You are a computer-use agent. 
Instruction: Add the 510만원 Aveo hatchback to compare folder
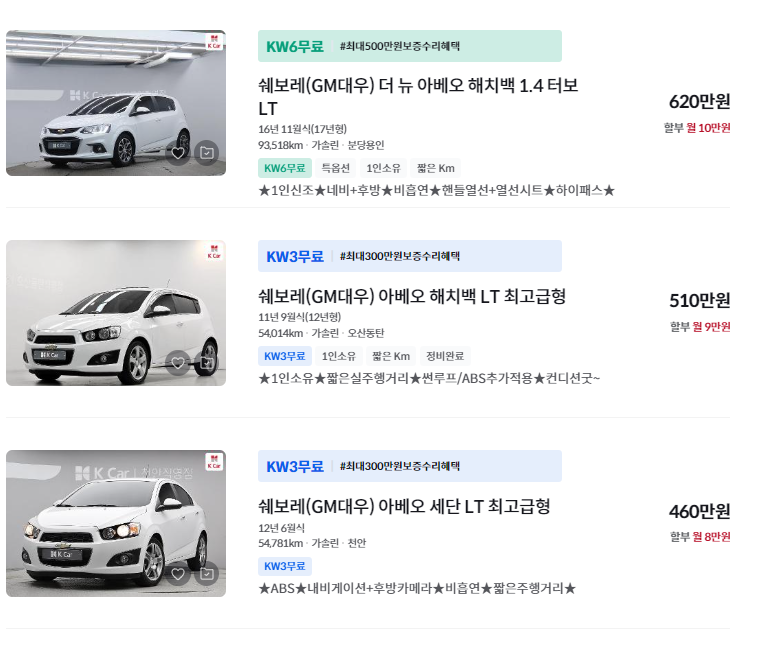[207, 363]
